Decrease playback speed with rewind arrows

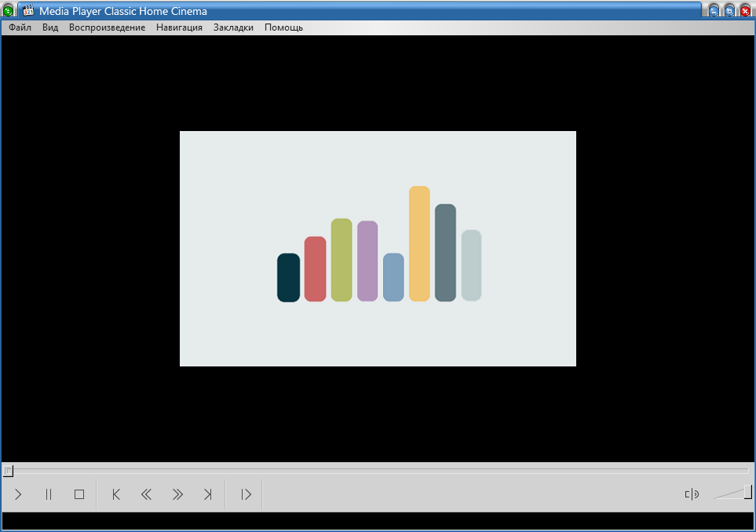(146, 494)
